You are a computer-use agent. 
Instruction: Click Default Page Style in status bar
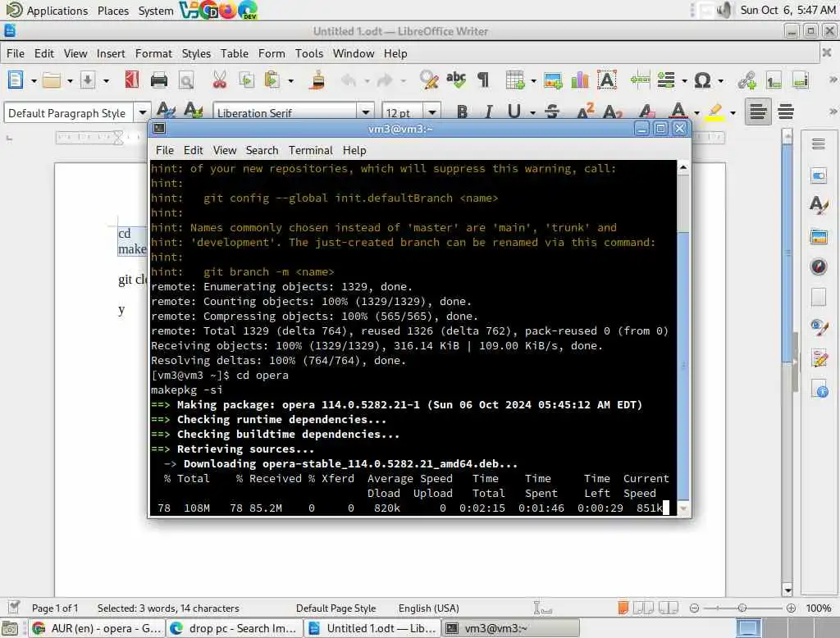pyautogui.click(x=336, y=608)
